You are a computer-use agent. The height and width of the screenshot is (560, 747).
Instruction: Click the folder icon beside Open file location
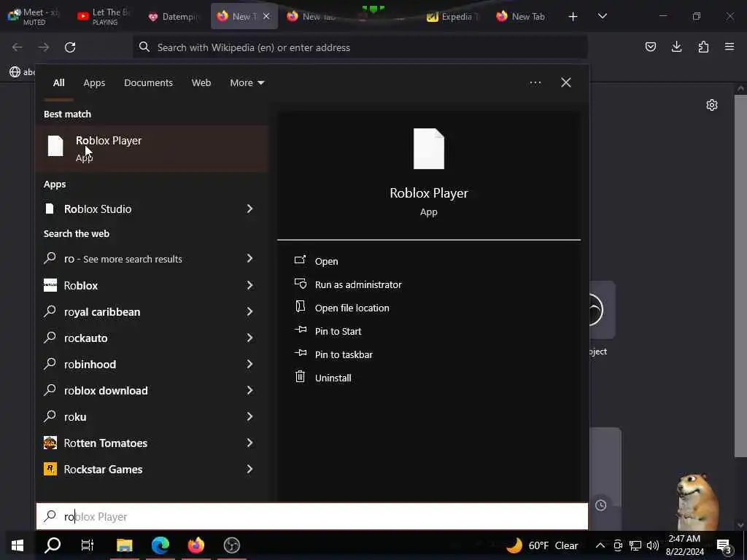coord(300,306)
